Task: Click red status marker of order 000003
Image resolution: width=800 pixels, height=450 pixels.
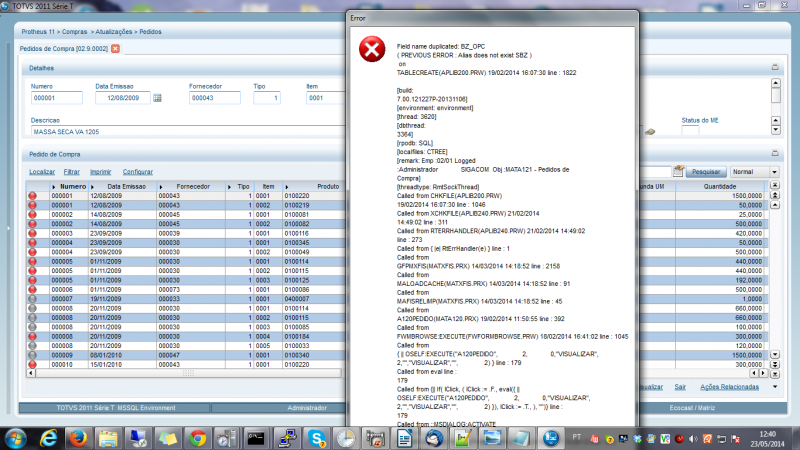Action: pyautogui.click(x=32, y=233)
